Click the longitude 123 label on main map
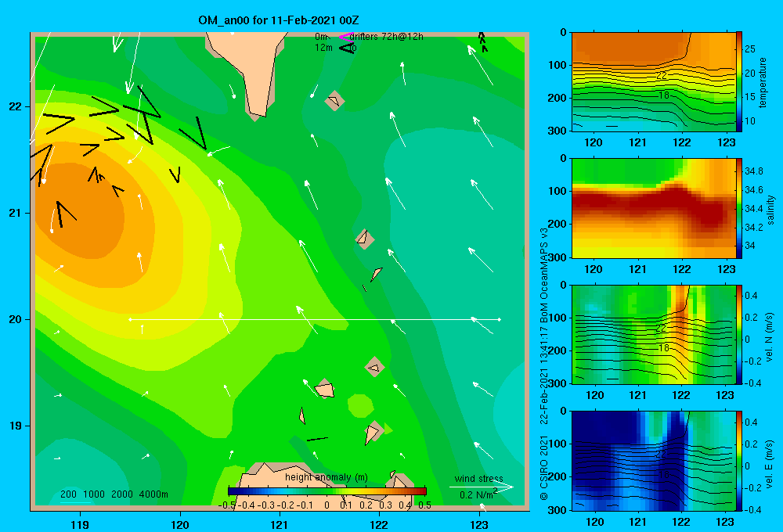Image resolution: width=783 pixels, height=532 pixels. click(479, 524)
